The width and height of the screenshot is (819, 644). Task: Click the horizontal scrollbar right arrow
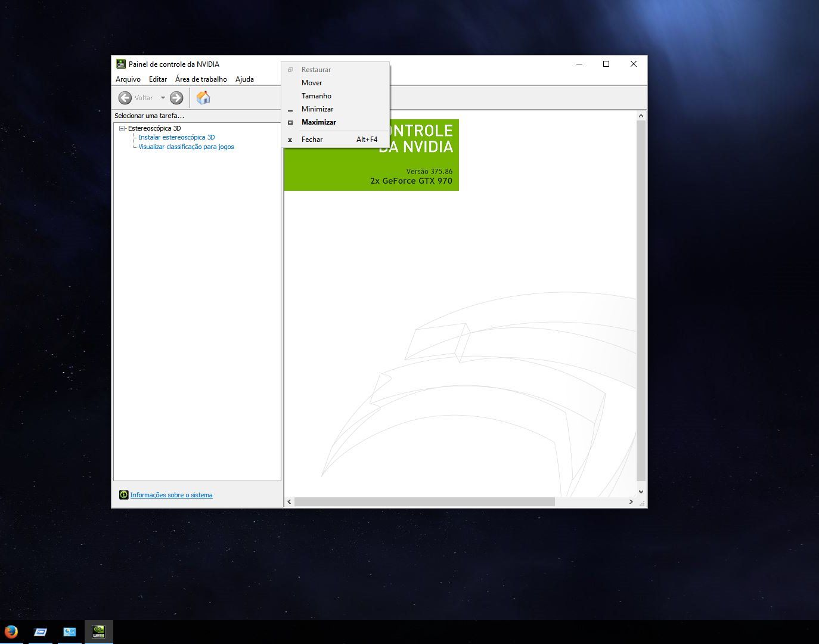click(631, 502)
